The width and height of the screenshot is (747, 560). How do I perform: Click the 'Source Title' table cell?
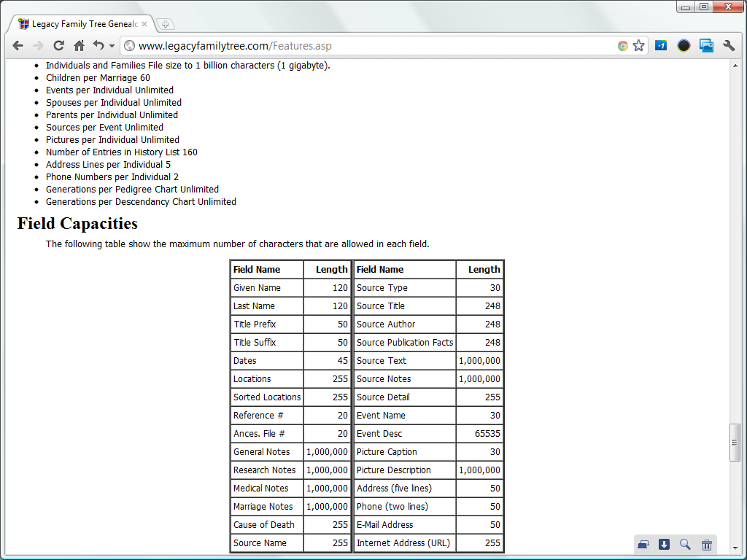[405, 306]
